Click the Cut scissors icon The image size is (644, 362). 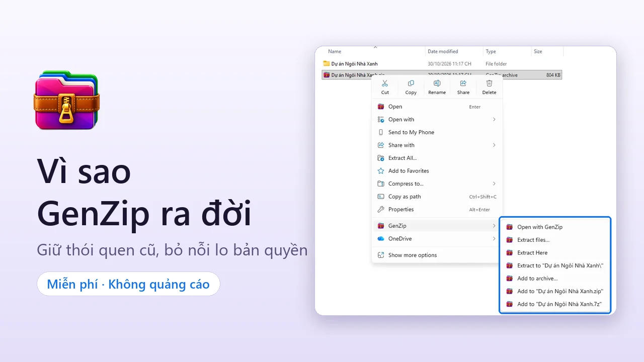pos(385,83)
